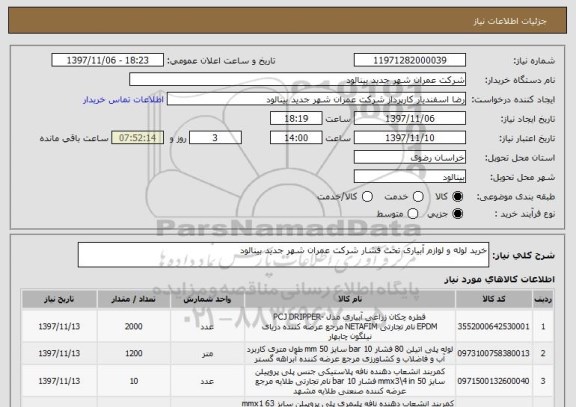Open the اطلاعات تماس خریدار link
This screenshot has width=576, height=407.
[123, 100]
